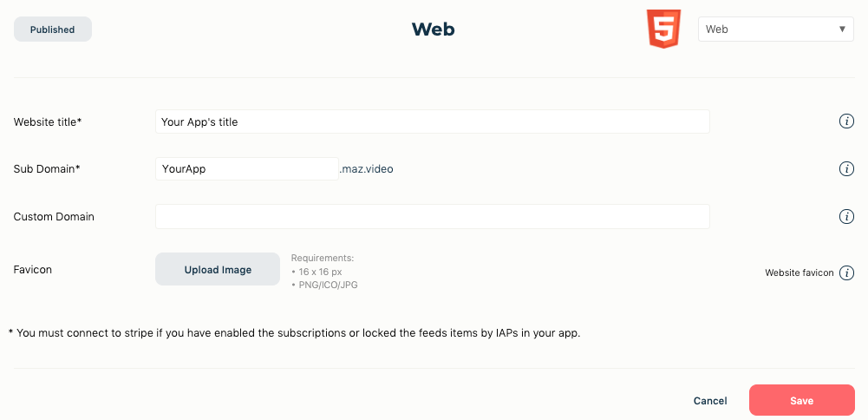This screenshot has width=868, height=420.
Task: Click the HTML5 logo icon
Action: coord(663,29)
